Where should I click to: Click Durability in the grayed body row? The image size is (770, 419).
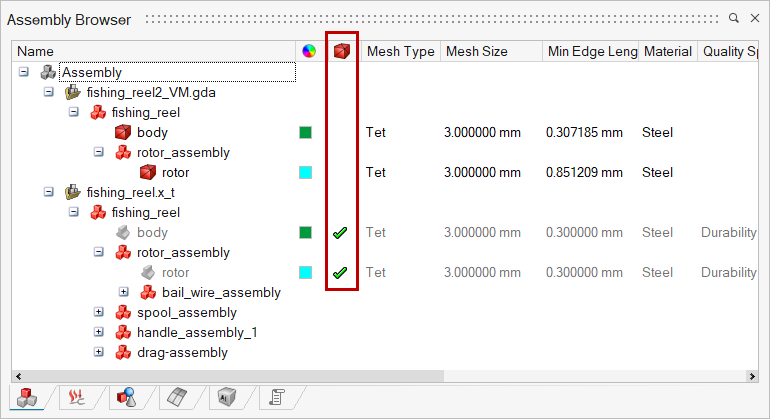tap(729, 232)
